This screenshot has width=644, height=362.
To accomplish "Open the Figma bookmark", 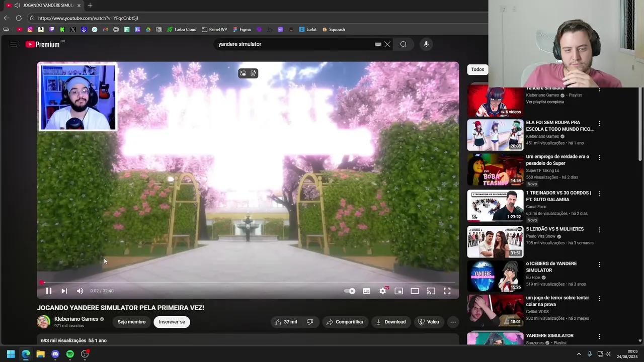I will pos(242,30).
